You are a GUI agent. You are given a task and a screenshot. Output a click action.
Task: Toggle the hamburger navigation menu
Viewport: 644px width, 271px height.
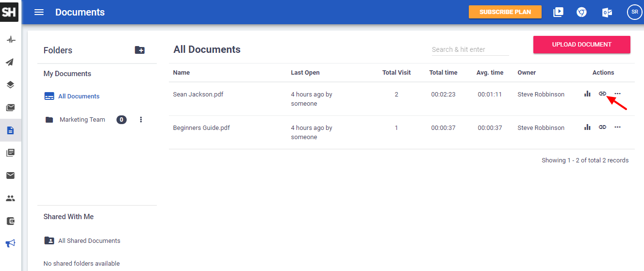(39, 12)
